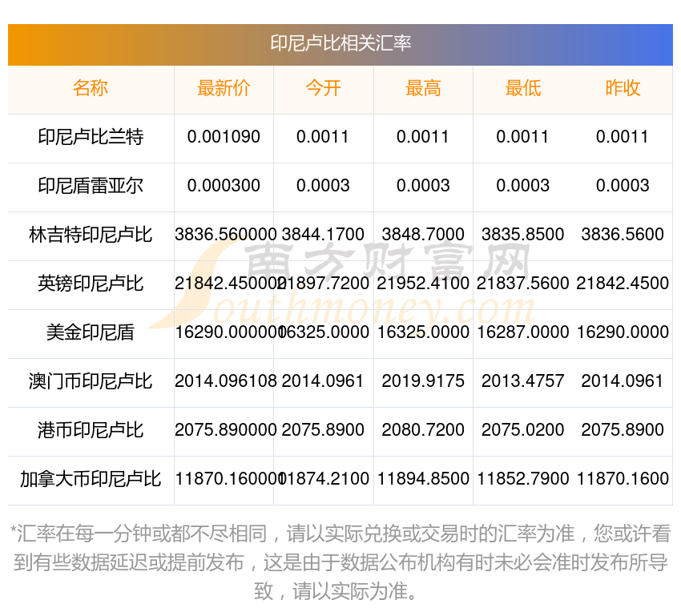Screen dimensions: 681x616
Task: Select the 澳门币印尼卢比 row name
Action: point(91,381)
